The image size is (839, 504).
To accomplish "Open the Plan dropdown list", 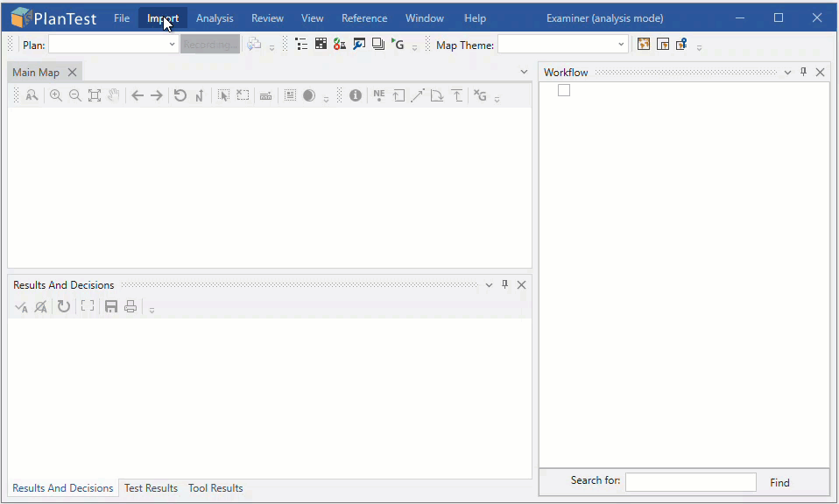I will click(172, 44).
